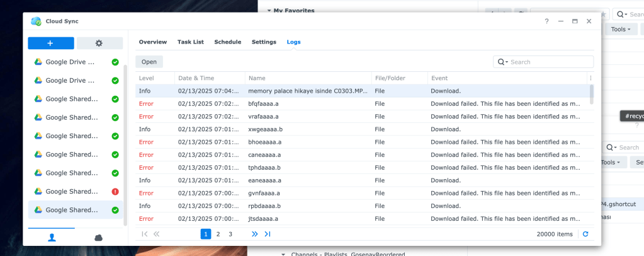The width and height of the screenshot is (644, 256).
Task: Go to next page with double-right arrow
Action: [x=255, y=234]
